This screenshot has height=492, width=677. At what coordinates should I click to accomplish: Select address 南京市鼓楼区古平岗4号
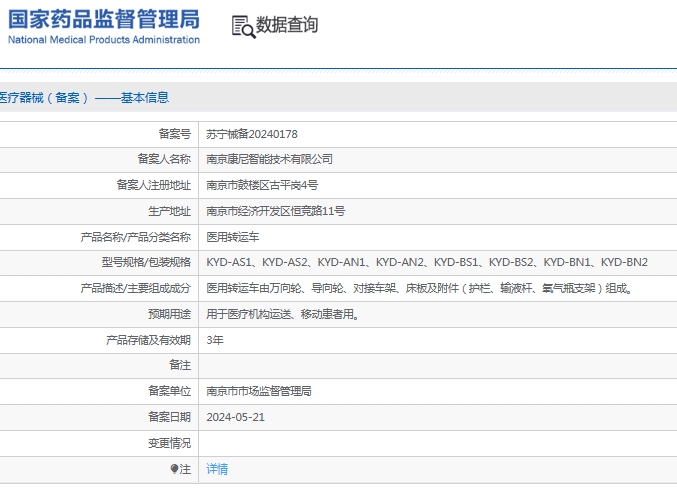click(262, 185)
